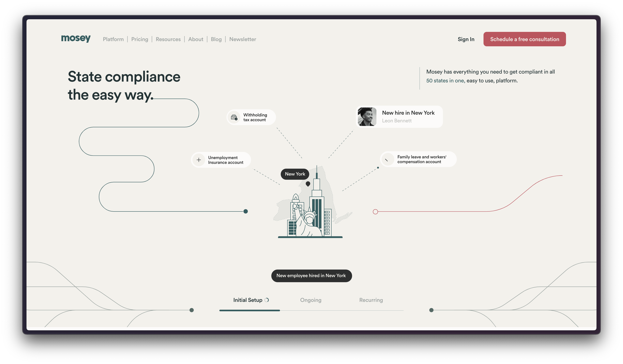The height and width of the screenshot is (364, 623).
Task: Open the Pricing page
Action: pos(140,39)
